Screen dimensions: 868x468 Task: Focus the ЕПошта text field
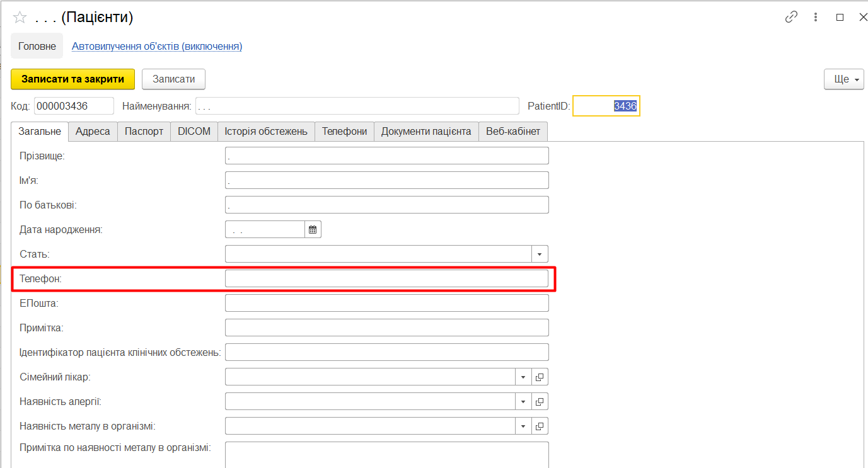click(386, 303)
